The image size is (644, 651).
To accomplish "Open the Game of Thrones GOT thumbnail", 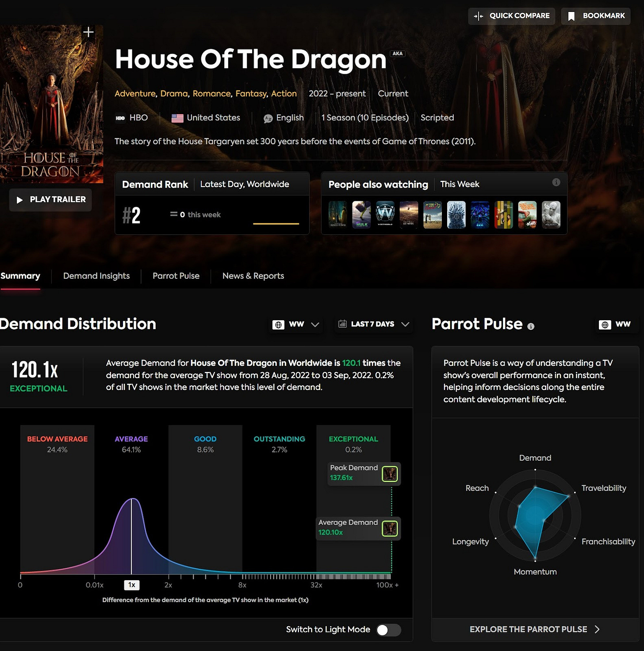I will click(x=456, y=215).
